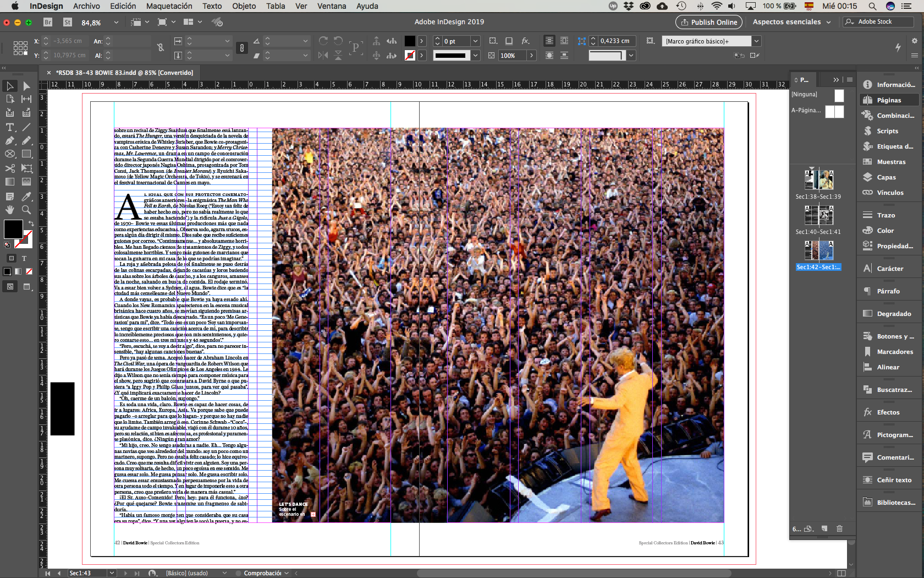The height and width of the screenshot is (578, 924).
Task: Toggle Wrap around bounding box option
Action: click(564, 41)
